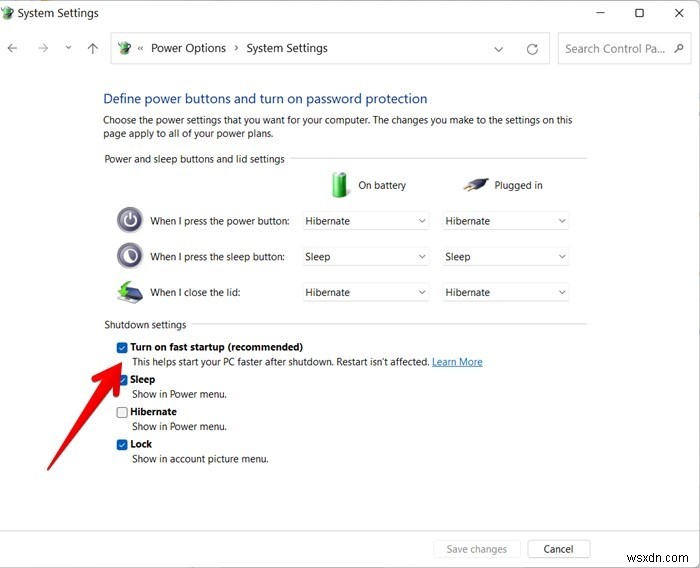Click the 'On battery' column label

382,185
